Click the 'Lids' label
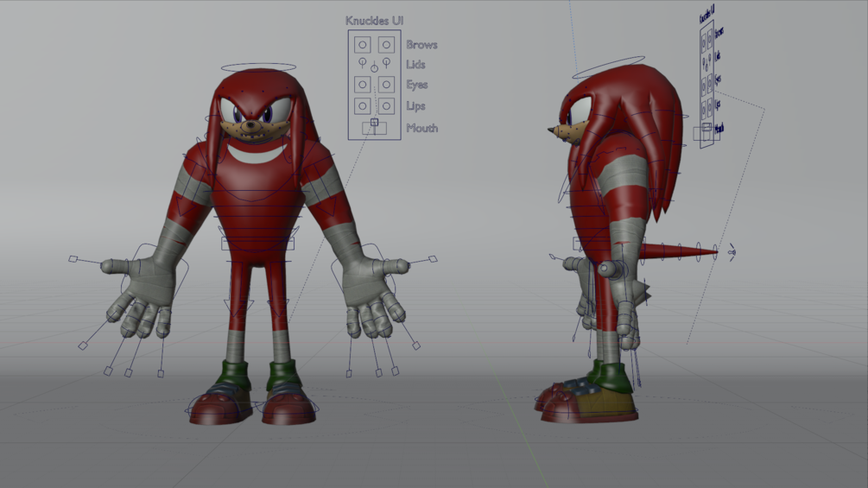Viewport: 868px width, 488px height. (415, 65)
